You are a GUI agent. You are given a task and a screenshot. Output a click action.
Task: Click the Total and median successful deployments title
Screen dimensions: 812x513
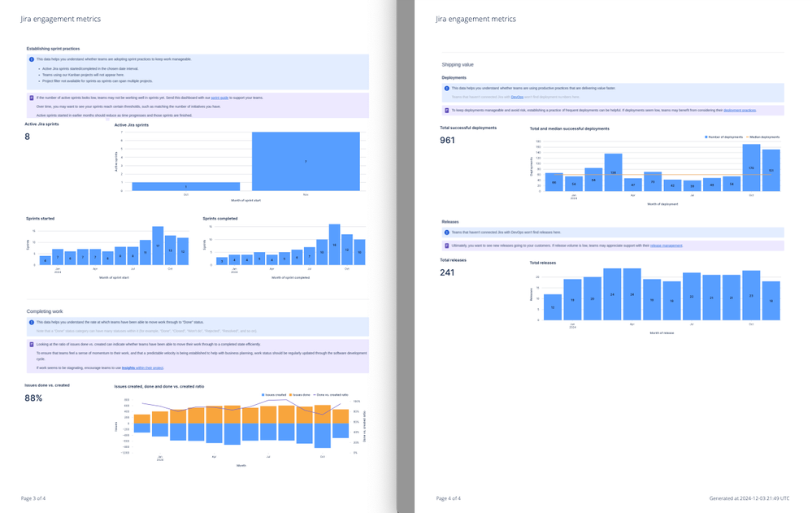(x=570, y=128)
